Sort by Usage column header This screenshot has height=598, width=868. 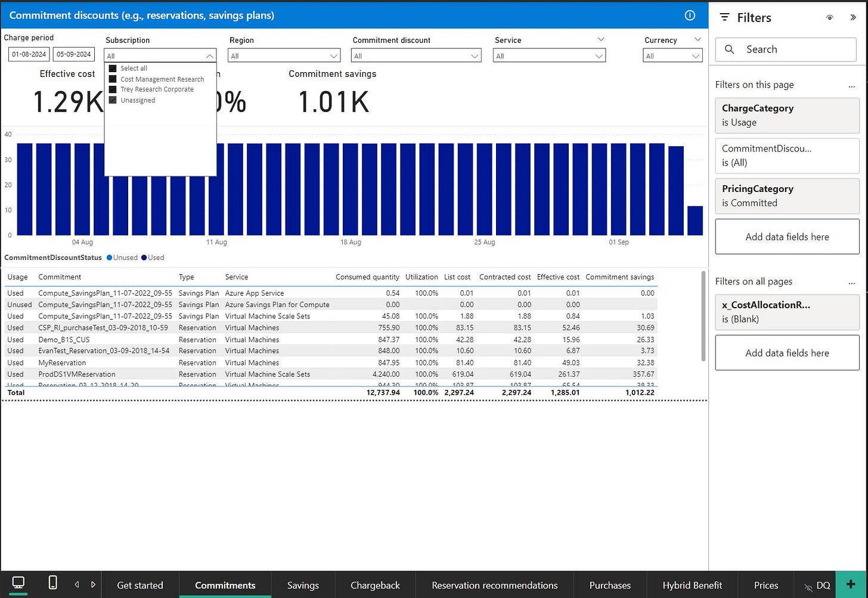pos(17,277)
